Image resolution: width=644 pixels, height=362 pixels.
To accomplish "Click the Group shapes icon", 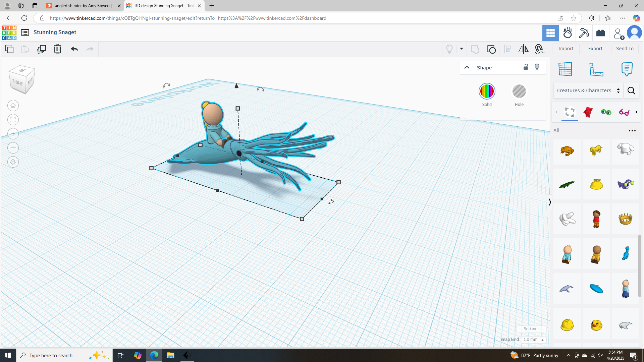I will pos(475,49).
